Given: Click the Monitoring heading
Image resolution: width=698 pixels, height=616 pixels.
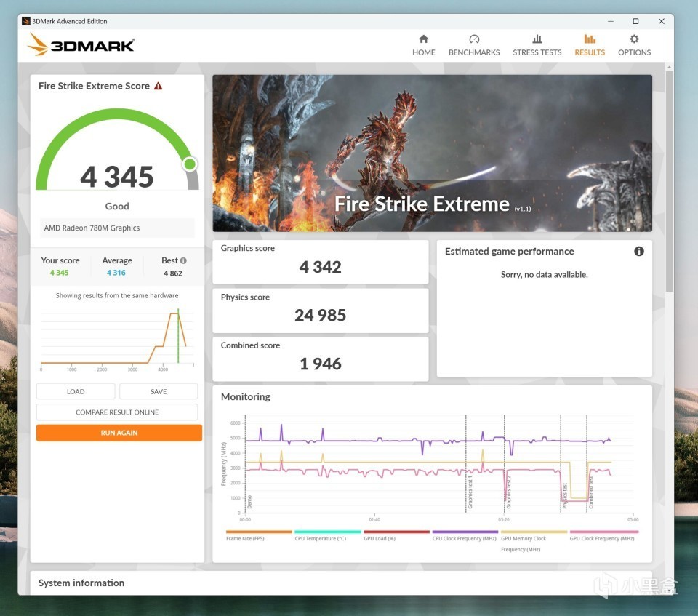Looking at the screenshot, I should tap(245, 396).
